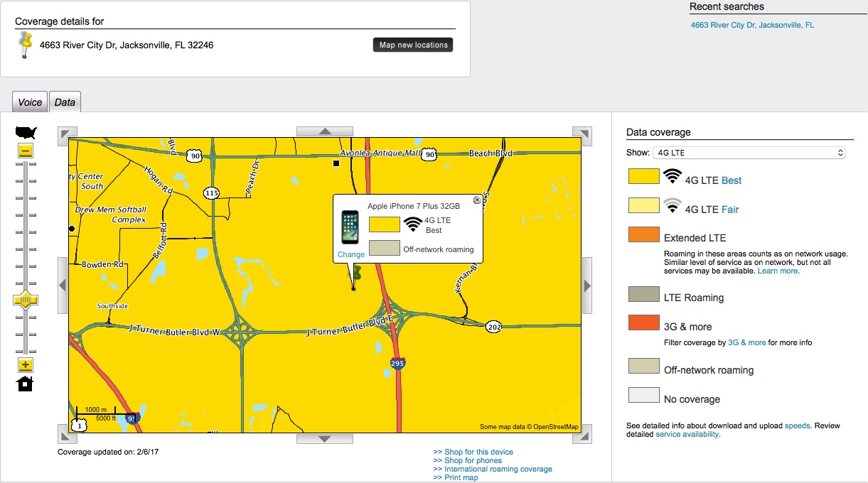This screenshot has height=483, width=868.
Task: Click the LTE Roaming gray swatch
Action: tap(643, 294)
